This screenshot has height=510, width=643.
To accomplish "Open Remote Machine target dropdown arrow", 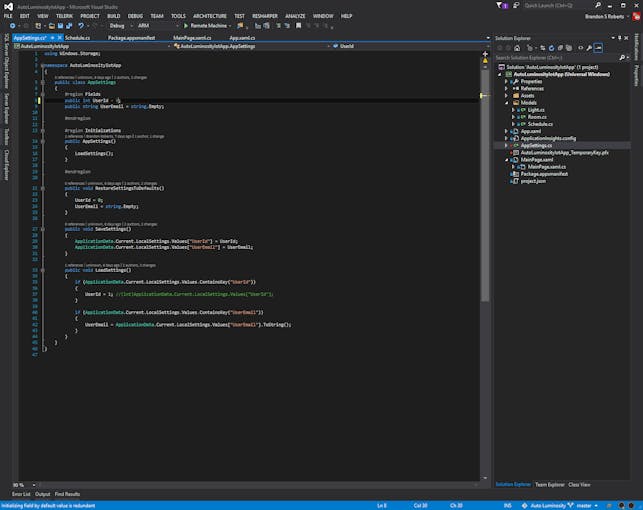I will coord(230,26).
